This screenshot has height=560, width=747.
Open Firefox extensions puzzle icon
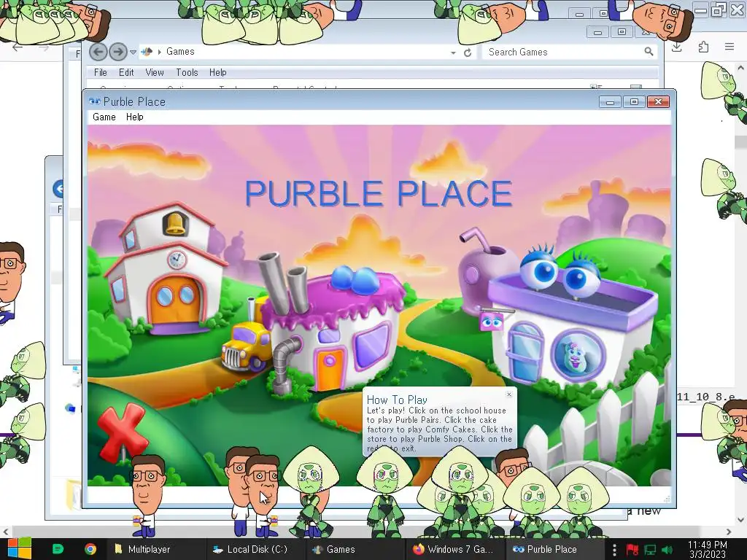[703, 47]
